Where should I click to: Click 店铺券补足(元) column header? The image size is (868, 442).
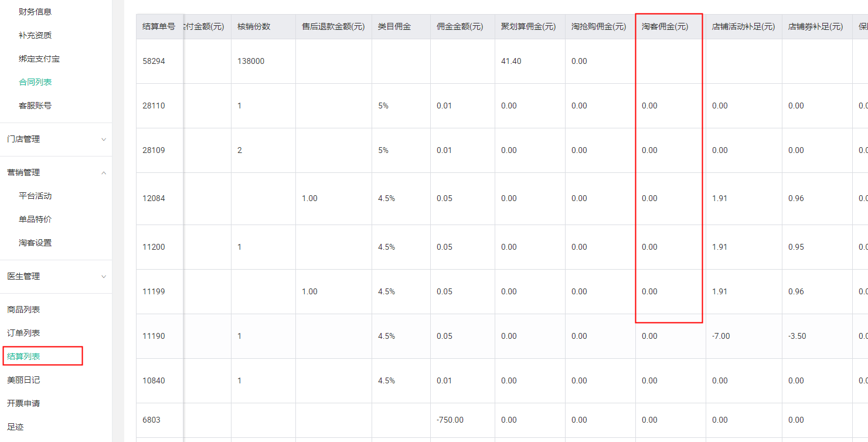coord(816,26)
